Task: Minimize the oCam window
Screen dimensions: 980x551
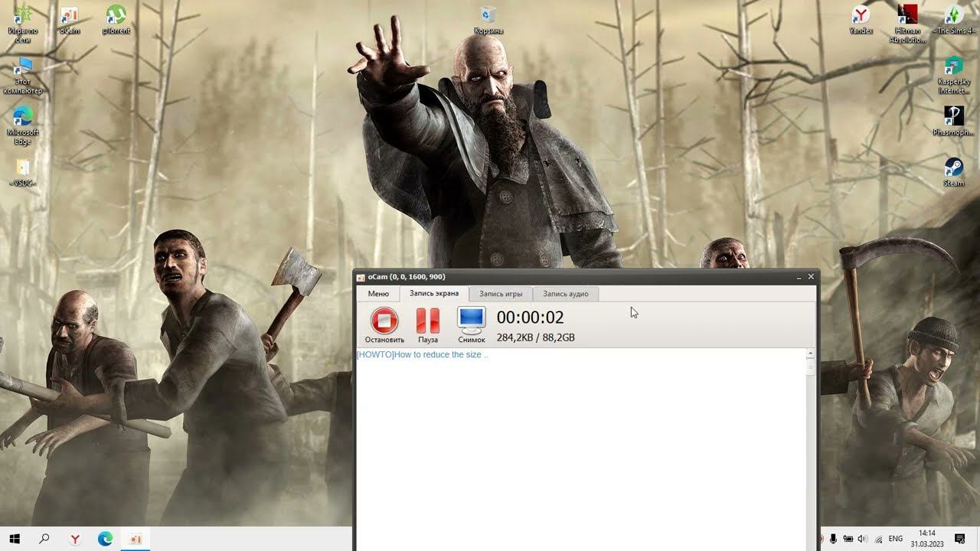Action: pyautogui.click(x=799, y=277)
